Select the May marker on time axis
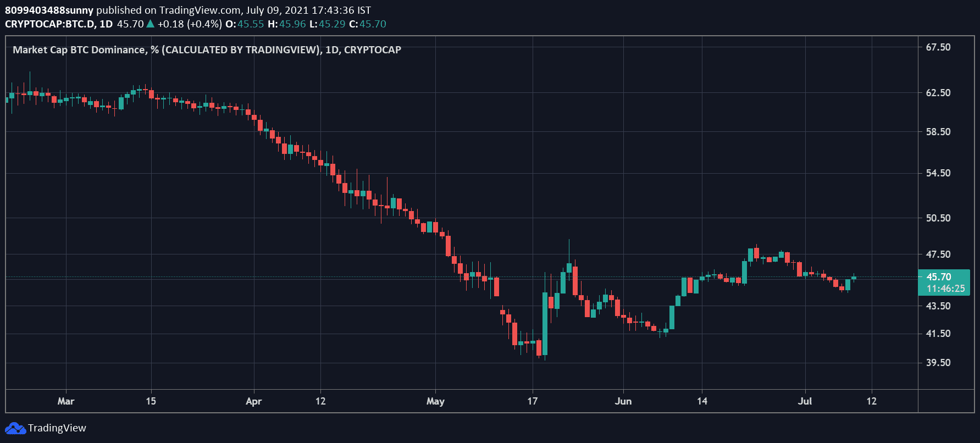This screenshot has height=443, width=980. (435, 401)
